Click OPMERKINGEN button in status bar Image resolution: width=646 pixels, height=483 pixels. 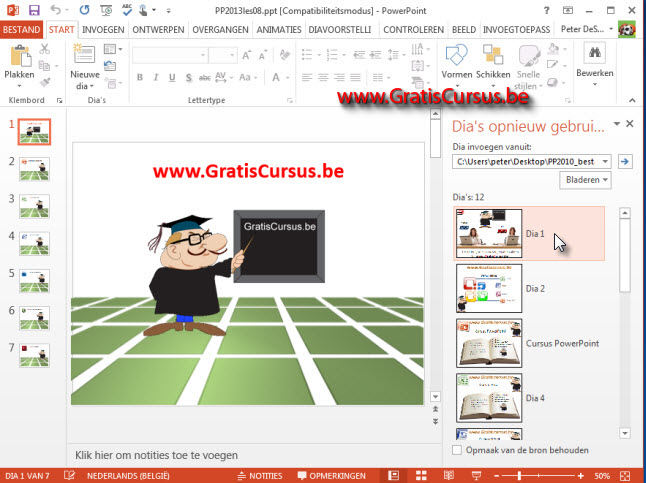332,476
